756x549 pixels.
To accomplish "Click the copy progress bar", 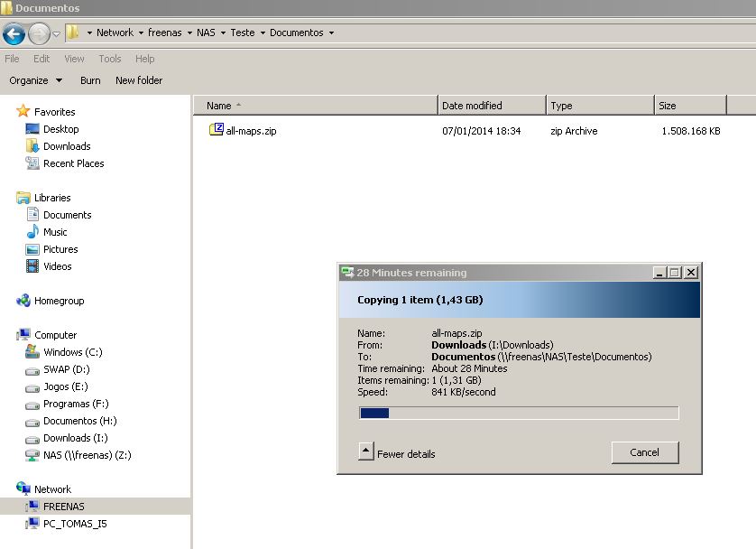I will pyautogui.click(x=519, y=414).
